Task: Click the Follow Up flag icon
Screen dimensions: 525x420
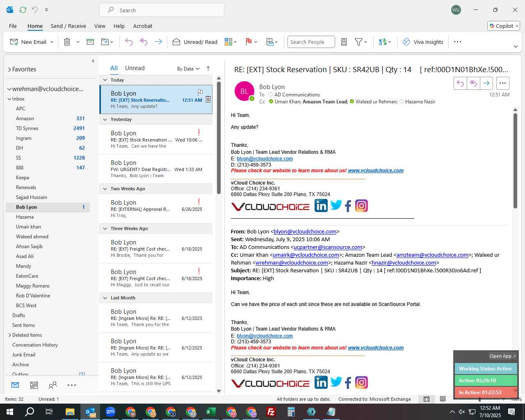Action: 249,42
